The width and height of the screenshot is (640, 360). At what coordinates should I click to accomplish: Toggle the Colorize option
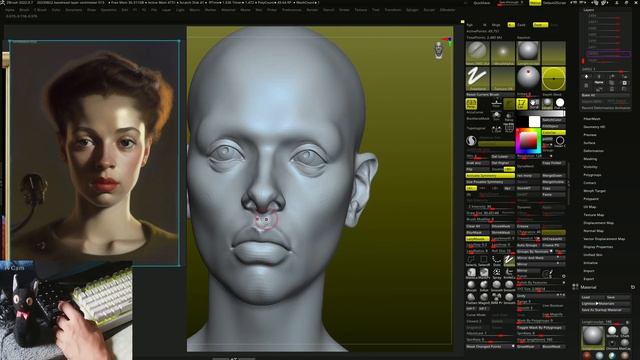click(x=553, y=133)
